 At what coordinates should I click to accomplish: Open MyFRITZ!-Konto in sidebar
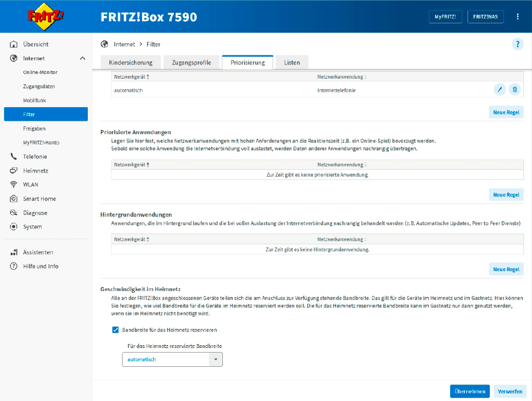[41, 142]
